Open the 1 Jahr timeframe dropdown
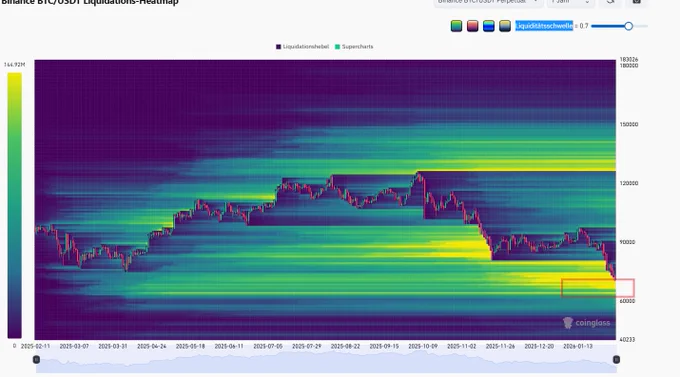 (x=570, y=2)
